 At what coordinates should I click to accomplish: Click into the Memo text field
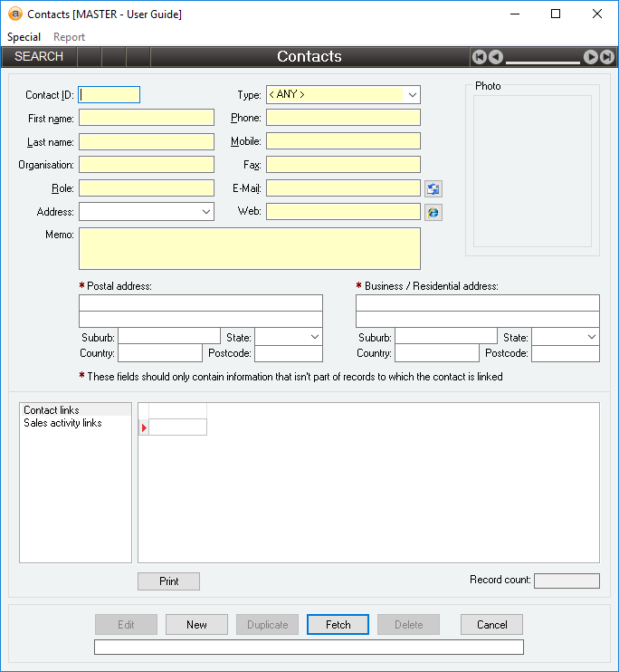coord(250,248)
